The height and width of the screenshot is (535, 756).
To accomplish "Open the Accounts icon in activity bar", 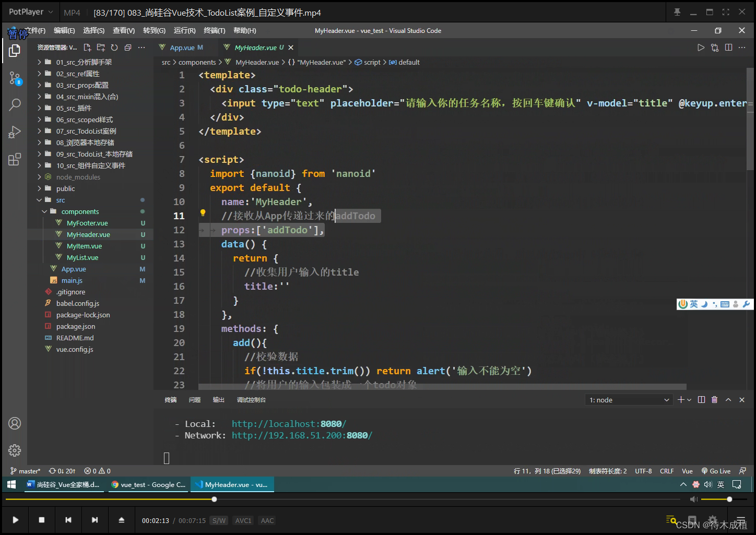I will pyautogui.click(x=15, y=423).
